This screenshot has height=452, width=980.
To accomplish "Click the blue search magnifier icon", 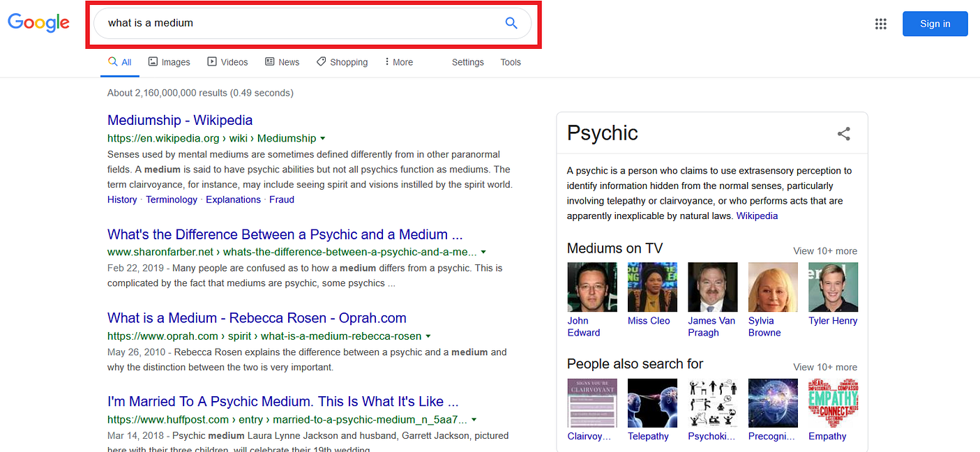I will (511, 23).
